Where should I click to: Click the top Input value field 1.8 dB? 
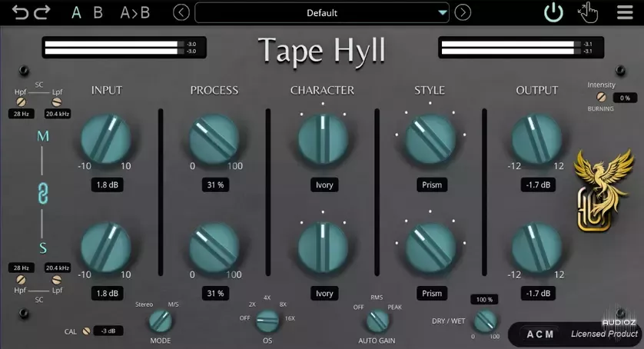point(107,185)
